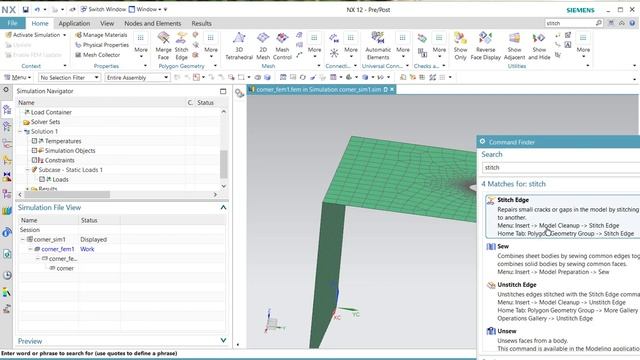This screenshot has width=640, height=360.
Task: Click the Unstitch Edge result icon
Action: coord(491,285)
